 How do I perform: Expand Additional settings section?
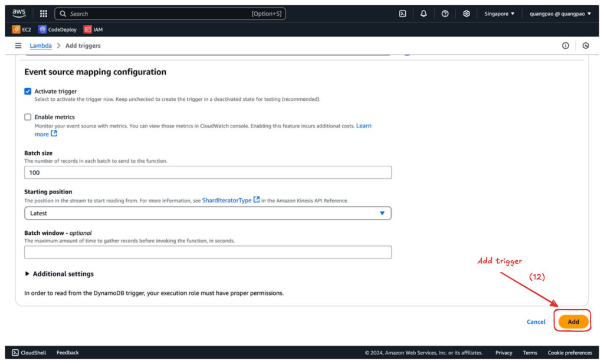(60, 274)
